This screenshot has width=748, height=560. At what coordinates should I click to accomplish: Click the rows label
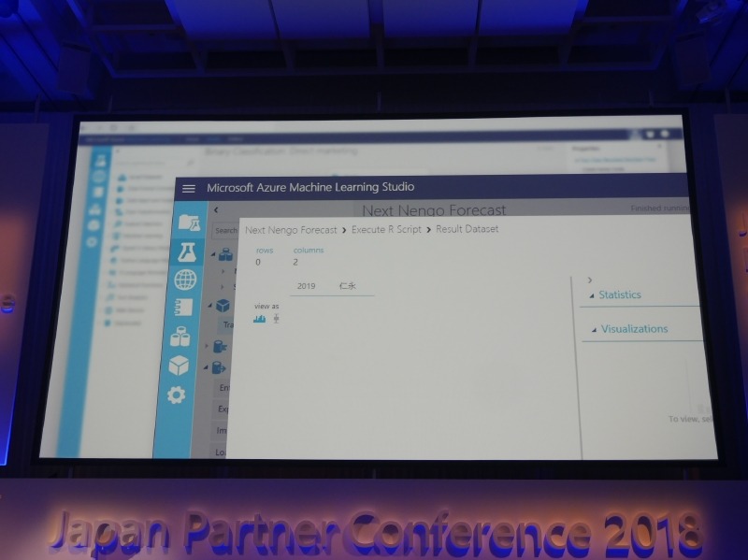coord(265,251)
